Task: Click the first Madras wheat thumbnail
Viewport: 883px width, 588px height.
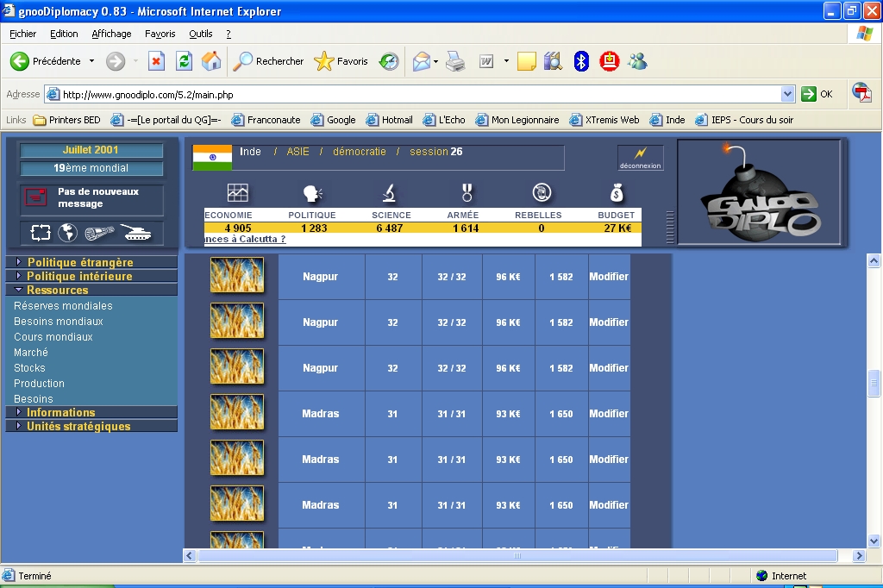Action: point(237,414)
